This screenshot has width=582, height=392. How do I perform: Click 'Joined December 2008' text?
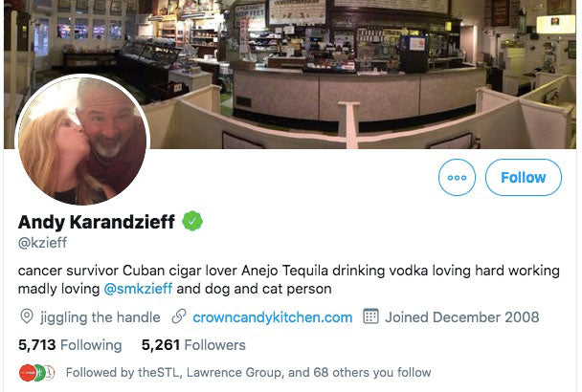coord(462,317)
